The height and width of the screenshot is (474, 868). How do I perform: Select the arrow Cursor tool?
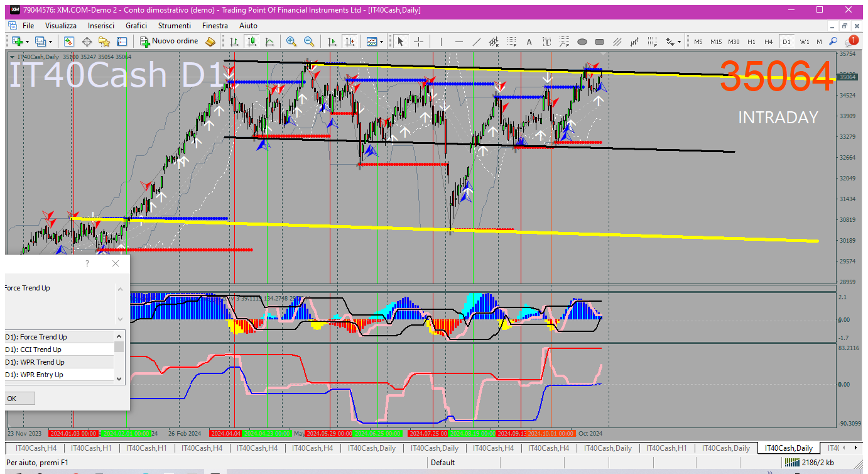click(x=400, y=41)
